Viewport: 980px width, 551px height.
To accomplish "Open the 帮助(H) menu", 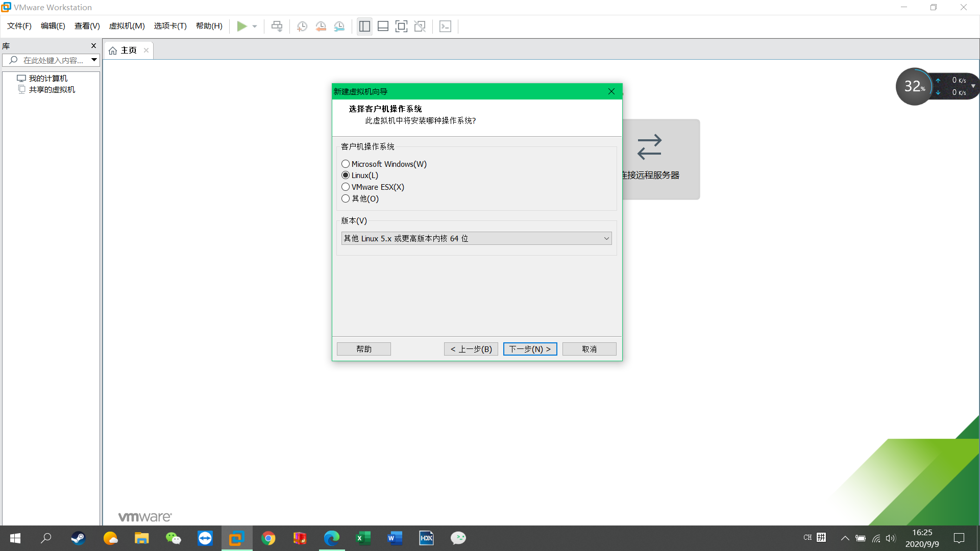I will pyautogui.click(x=209, y=26).
